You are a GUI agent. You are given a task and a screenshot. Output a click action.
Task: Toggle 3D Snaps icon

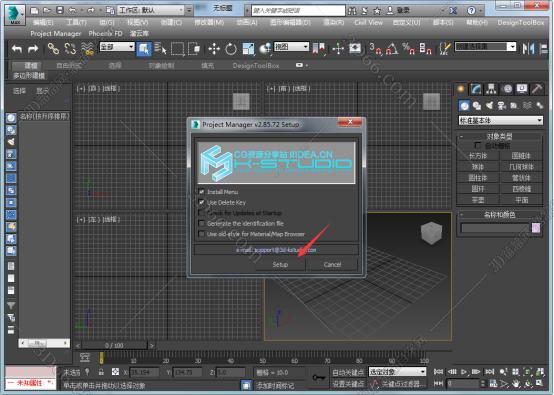click(375, 48)
